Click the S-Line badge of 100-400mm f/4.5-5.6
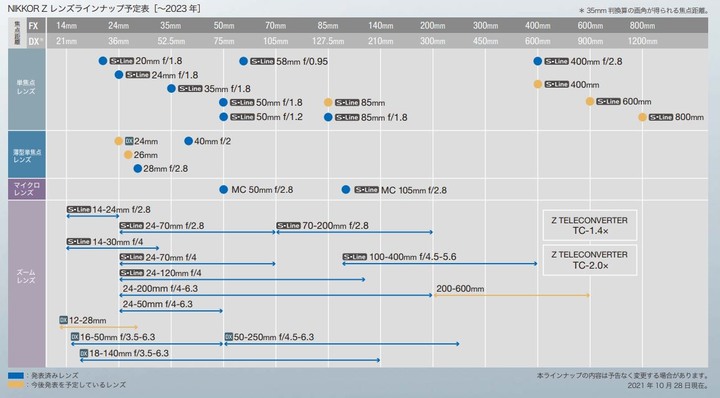 point(354,257)
